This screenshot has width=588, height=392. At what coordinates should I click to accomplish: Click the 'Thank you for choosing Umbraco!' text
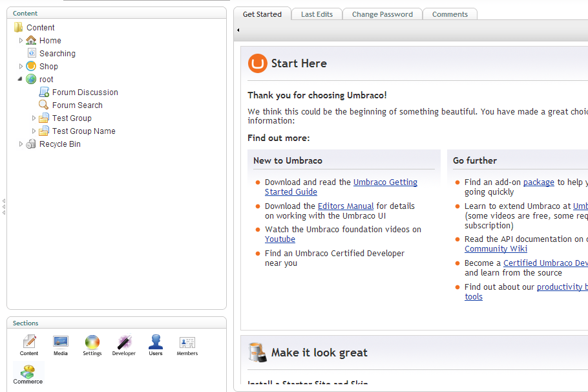pyautogui.click(x=317, y=95)
